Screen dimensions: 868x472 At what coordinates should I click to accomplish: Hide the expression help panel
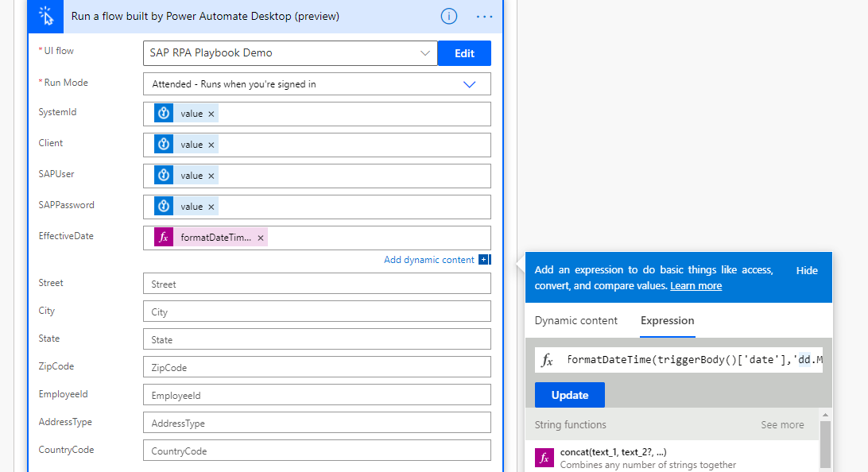point(806,269)
